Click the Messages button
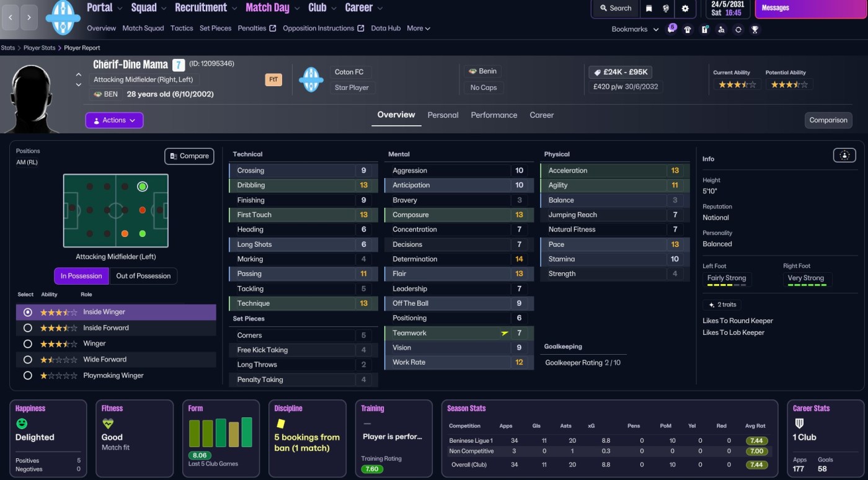Viewport: 868px width, 480px height. pos(810,9)
